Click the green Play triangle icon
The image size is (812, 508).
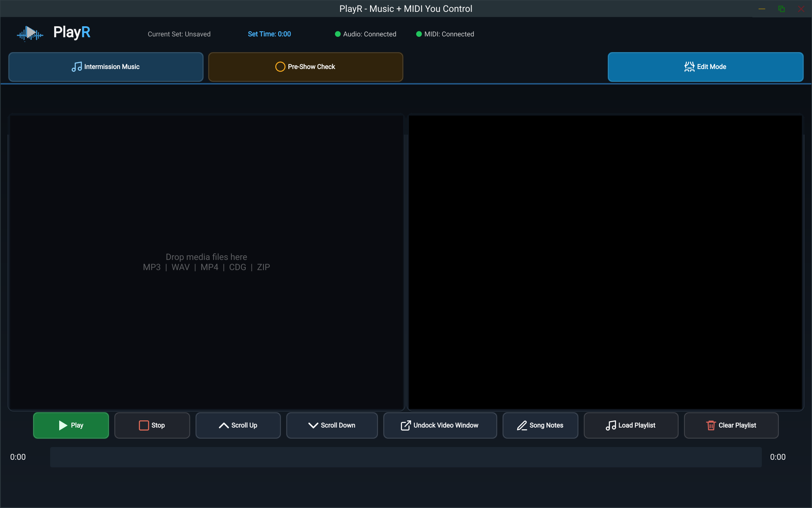(x=63, y=425)
